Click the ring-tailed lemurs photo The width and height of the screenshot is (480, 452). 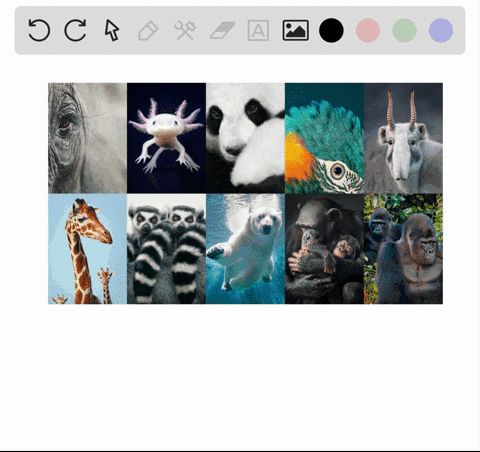(166, 249)
